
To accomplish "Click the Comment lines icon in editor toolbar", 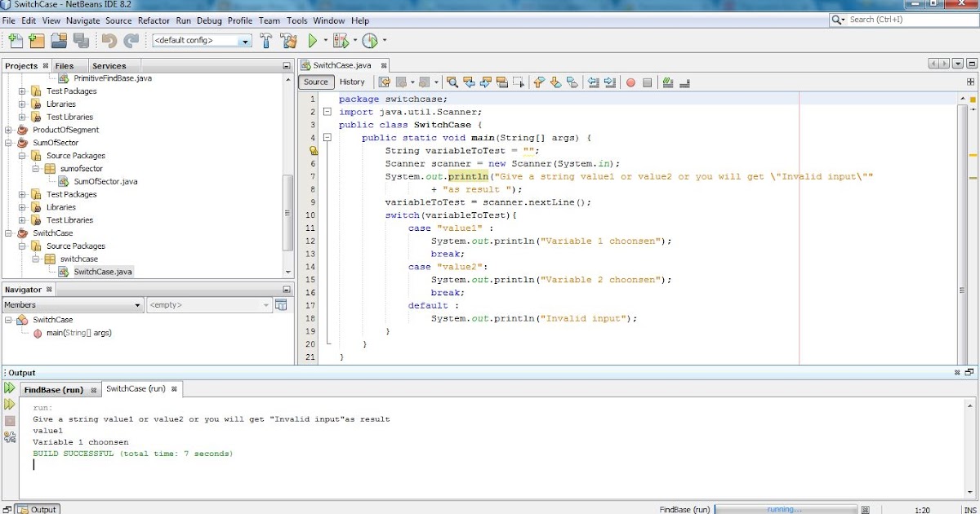I will pos(668,82).
